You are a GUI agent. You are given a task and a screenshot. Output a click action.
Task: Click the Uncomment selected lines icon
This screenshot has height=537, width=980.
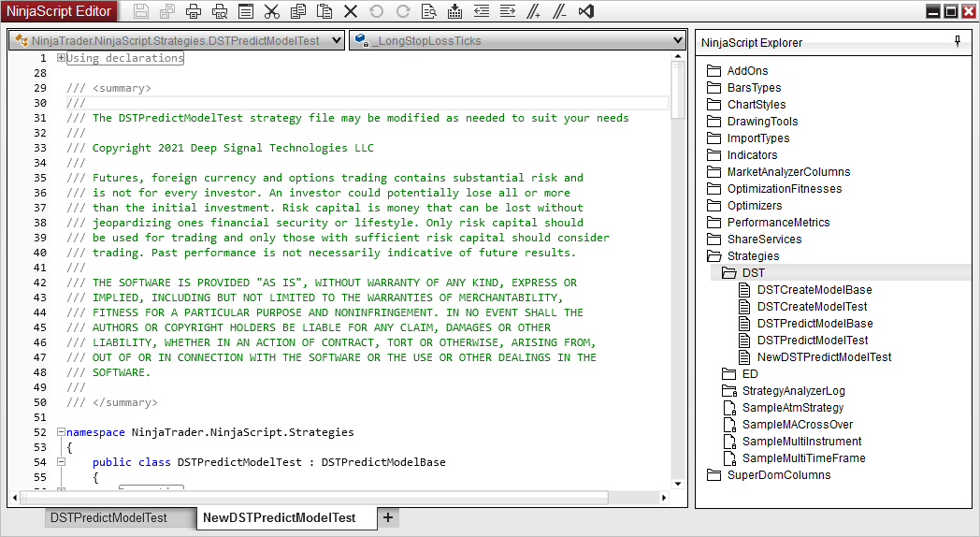coord(559,10)
